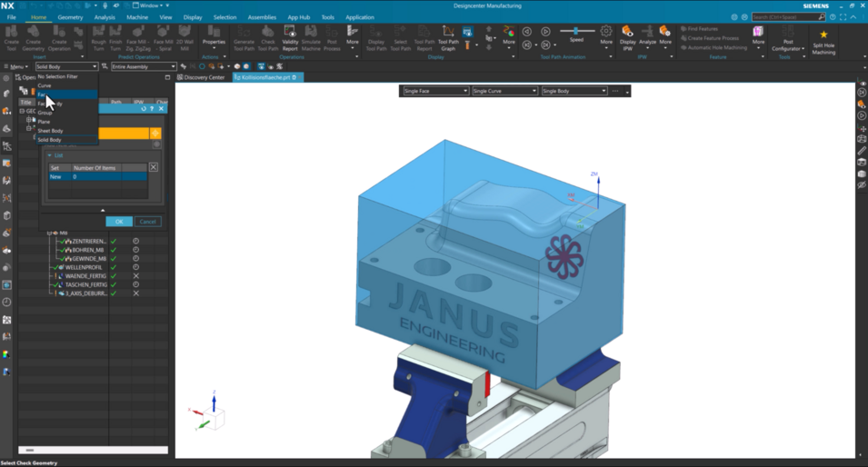868x467 pixels.
Task: Click the tool path animation play backward button
Action: point(527,32)
